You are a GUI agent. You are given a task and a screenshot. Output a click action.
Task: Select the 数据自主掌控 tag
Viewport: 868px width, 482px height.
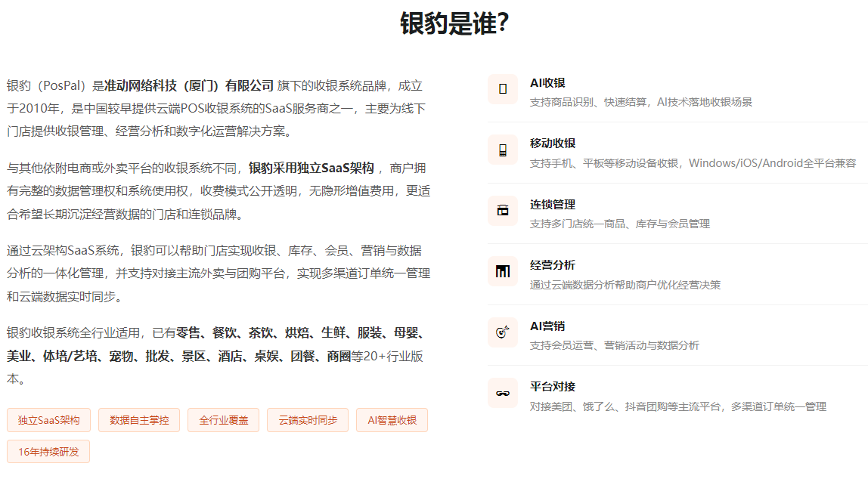[139, 420]
